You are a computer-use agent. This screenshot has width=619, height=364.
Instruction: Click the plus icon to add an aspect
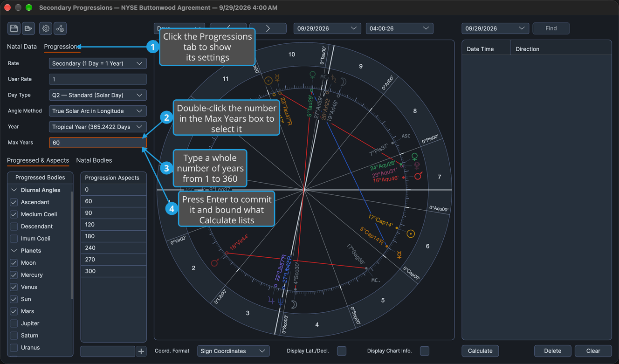(141, 351)
